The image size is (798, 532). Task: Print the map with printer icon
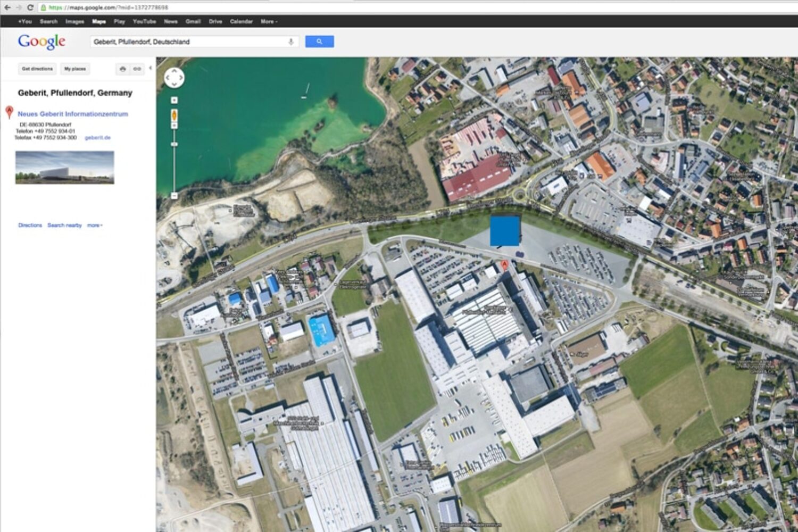123,69
